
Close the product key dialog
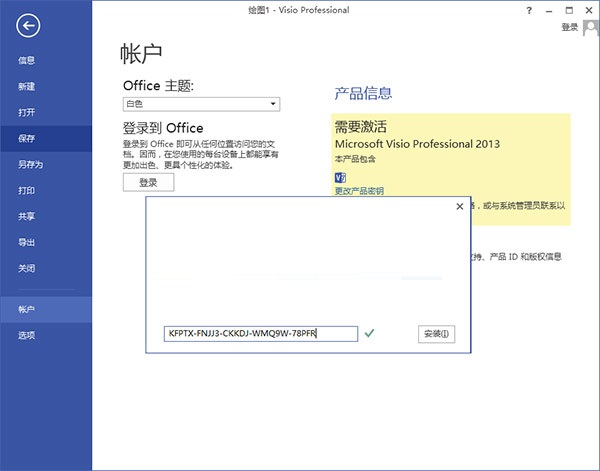[x=460, y=207]
